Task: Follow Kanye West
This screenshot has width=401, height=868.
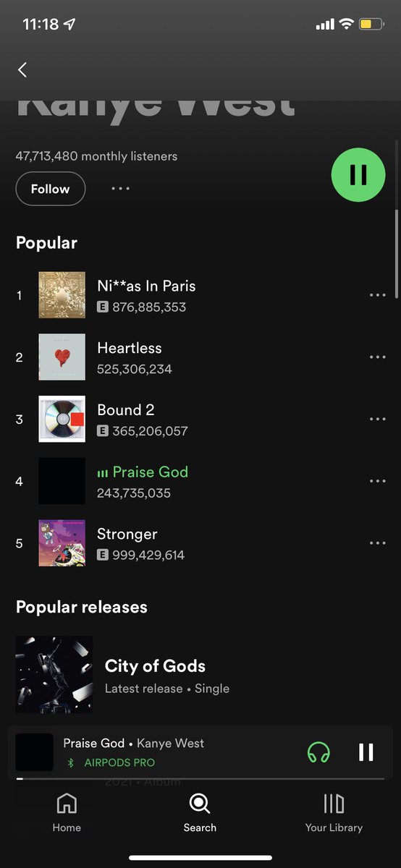Action: click(x=50, y=189)
